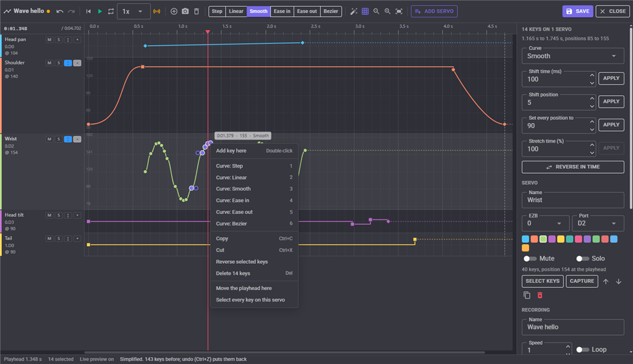Toggle loop playback in the toolbar
633x364 pixels.
(111, 11)
